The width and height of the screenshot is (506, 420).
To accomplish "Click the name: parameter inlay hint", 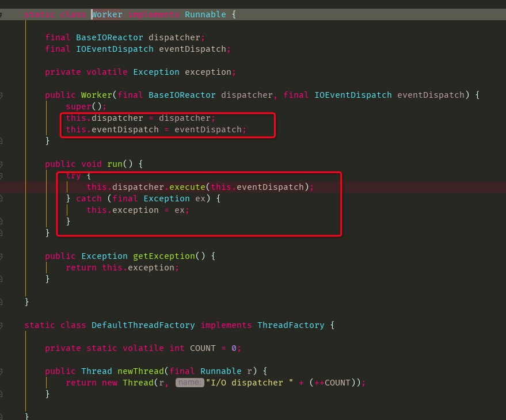I will 190,383.
